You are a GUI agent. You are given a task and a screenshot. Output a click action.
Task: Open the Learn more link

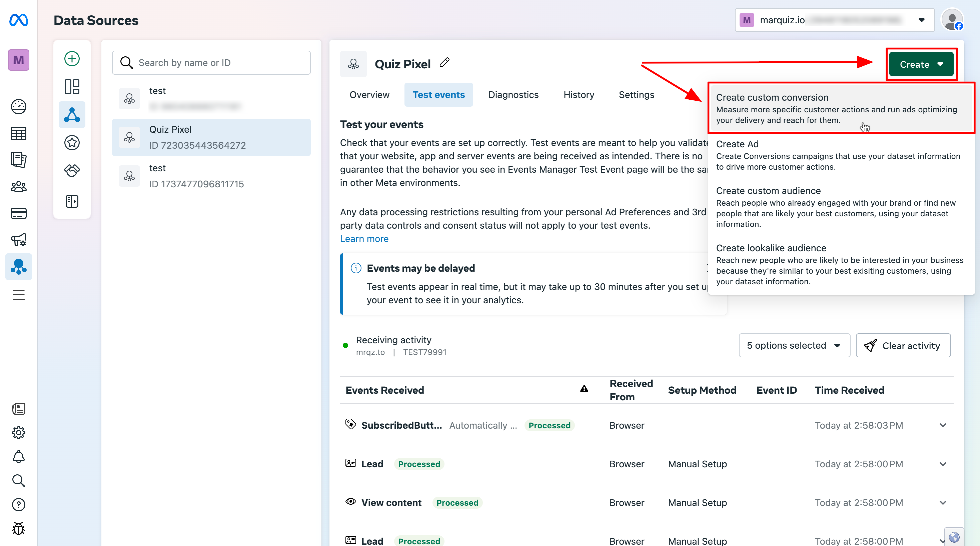[x=364, y=239]
